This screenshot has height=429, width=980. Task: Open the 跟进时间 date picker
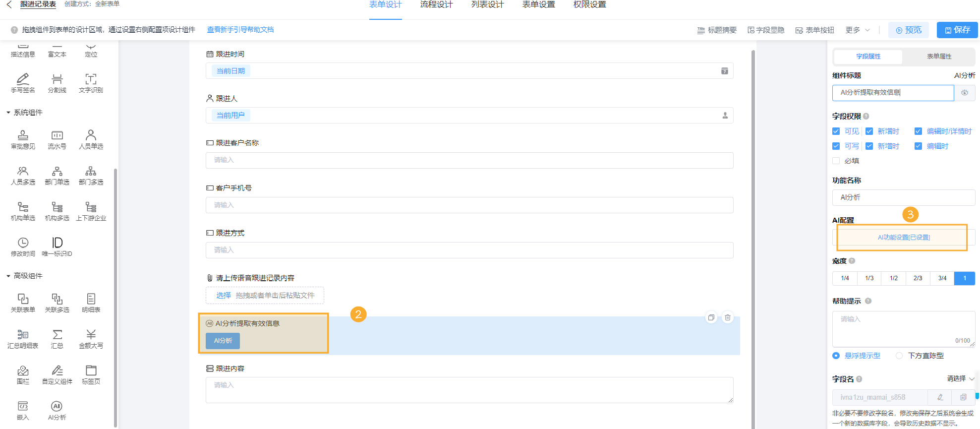point(724,71)
